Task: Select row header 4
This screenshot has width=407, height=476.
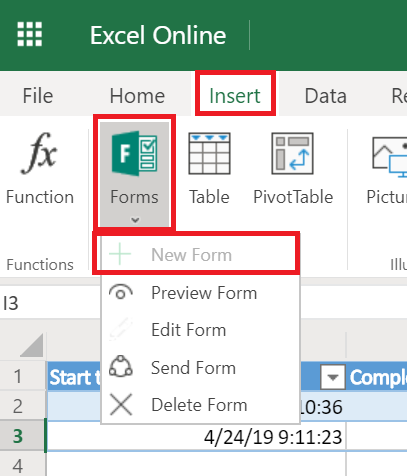Action: tap(22, 465)
